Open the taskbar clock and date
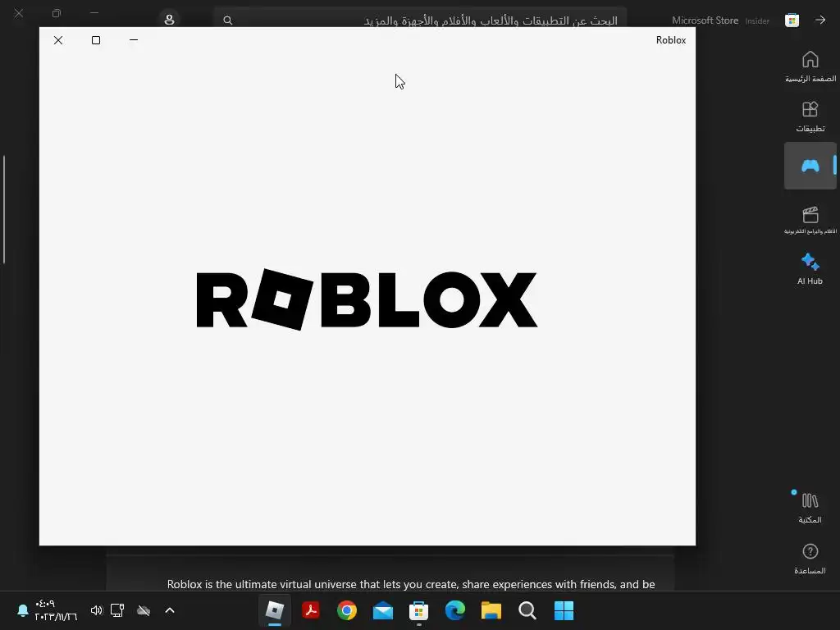Screen dimensions: 840x630 [56, 610]
